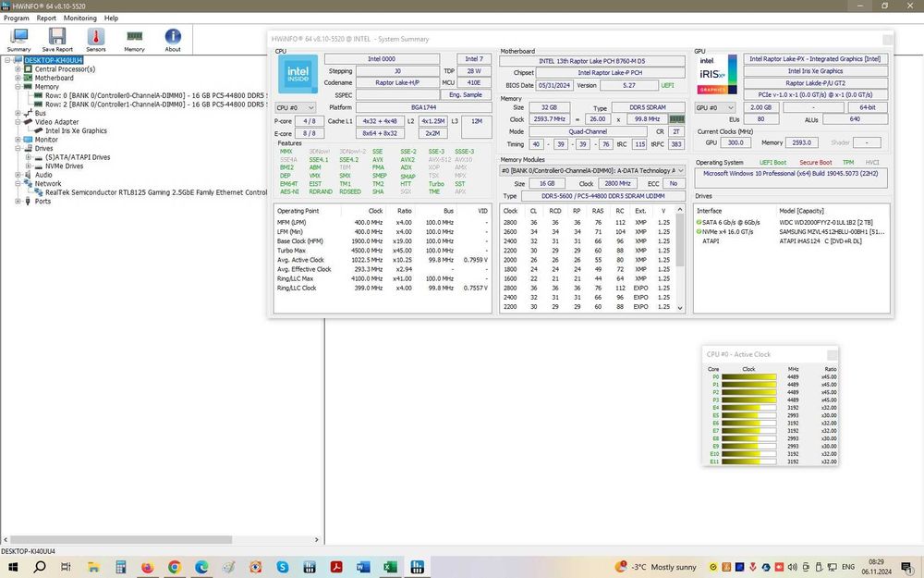Click the Intel Iris Xe graphics logo
This screenshot has height=578, width=924.
(717, 75)
